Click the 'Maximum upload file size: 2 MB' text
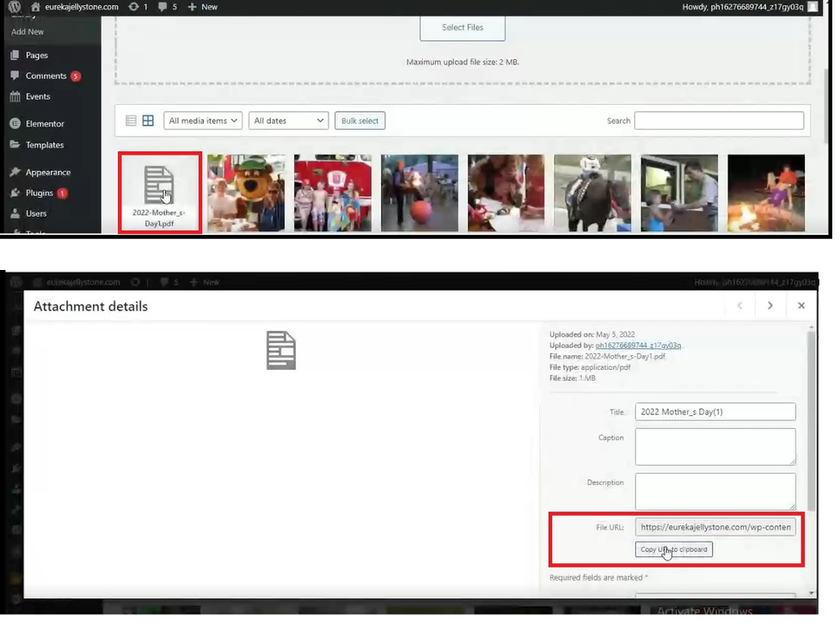This screenshot has width=840, height=632. click(463, 62)
